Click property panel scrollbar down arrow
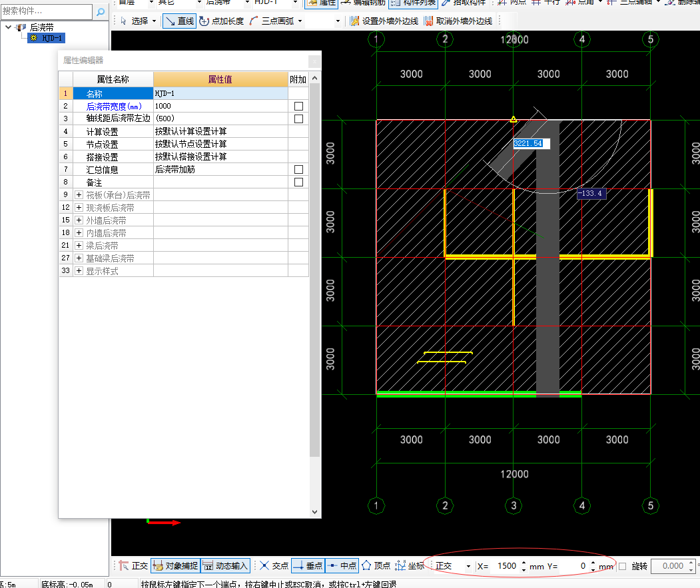This screenshot has height=588, width=700. coord(315,511)
